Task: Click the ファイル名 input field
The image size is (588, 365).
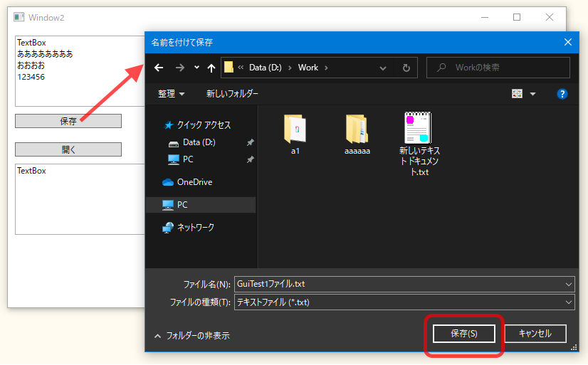Action: pos(404,284)
